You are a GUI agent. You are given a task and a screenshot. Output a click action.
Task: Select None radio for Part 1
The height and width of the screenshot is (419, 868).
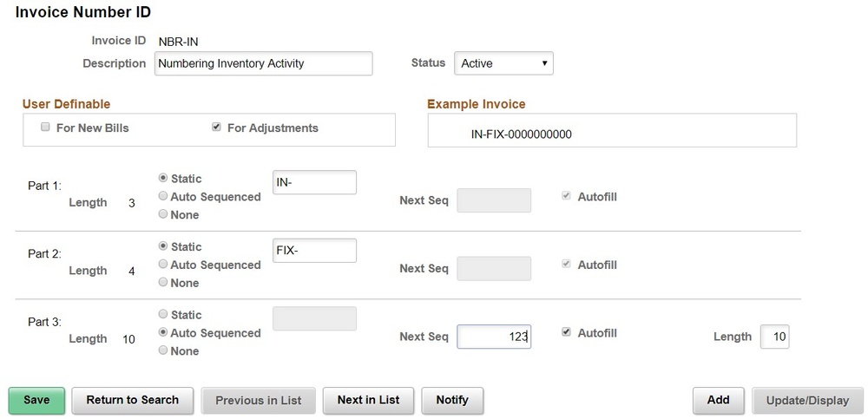pyautogui.click(x=163, y=213)
